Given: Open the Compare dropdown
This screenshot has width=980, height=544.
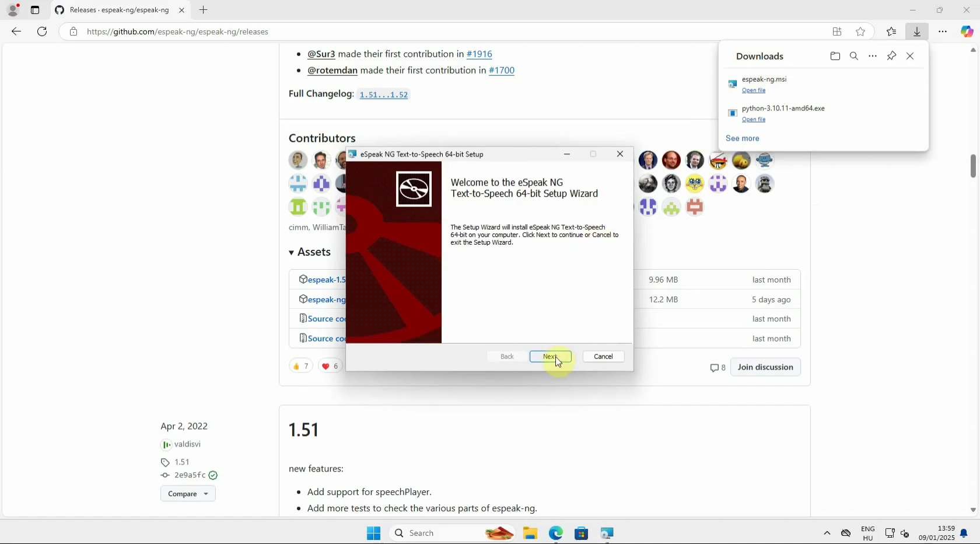Looking at the screenshot, I should pyautogui.click(x=188, y=494).
